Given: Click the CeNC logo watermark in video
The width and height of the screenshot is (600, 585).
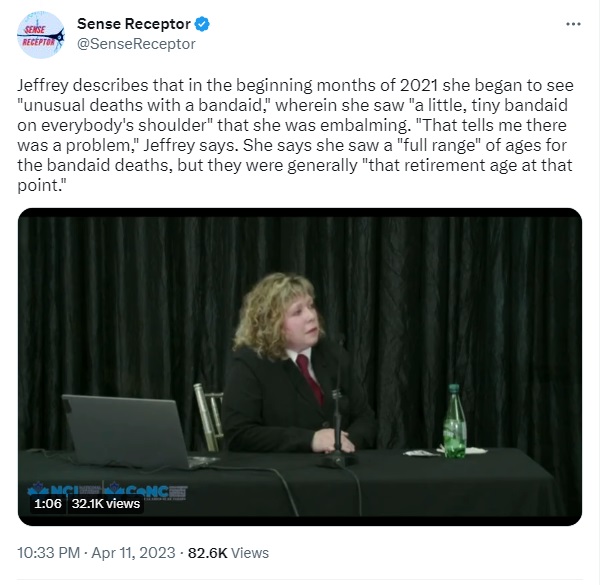Looking at the screenshot, I should pos(146,490).
